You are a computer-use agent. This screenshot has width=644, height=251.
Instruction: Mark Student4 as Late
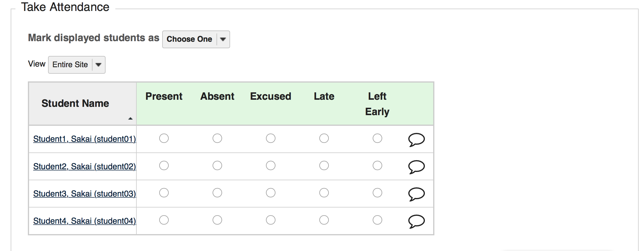(324, 220)
